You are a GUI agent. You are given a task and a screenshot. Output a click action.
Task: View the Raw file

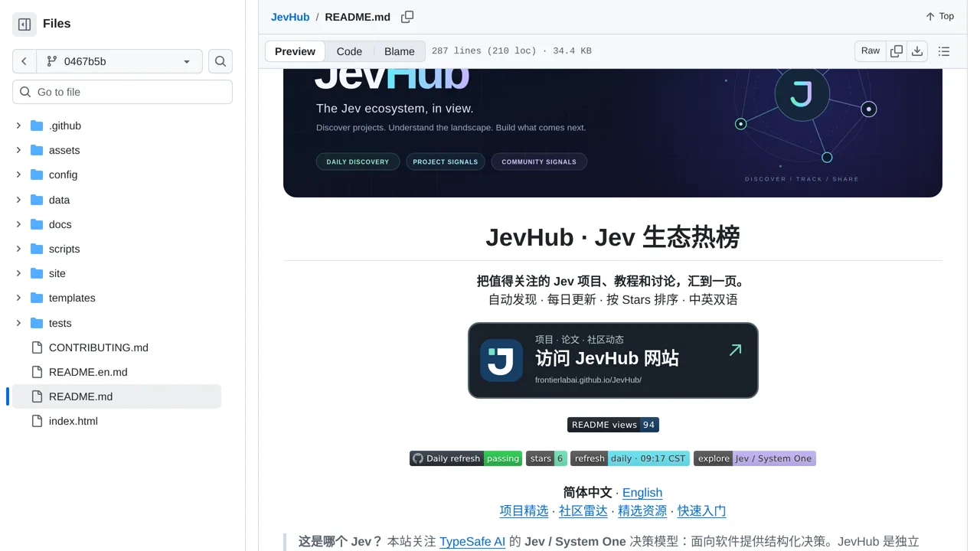pos(871,51)
